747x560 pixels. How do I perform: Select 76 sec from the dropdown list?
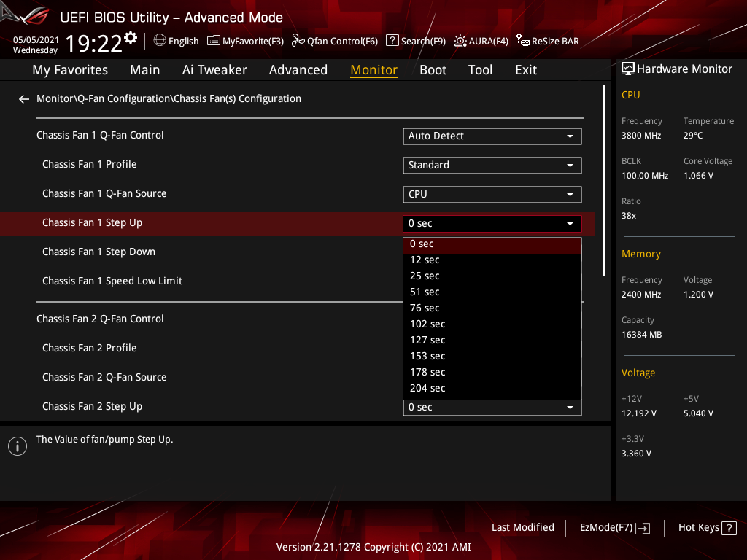[492, 308]
